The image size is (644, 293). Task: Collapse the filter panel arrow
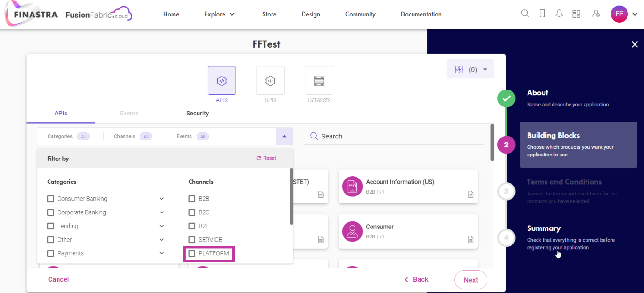pos(284,136)
